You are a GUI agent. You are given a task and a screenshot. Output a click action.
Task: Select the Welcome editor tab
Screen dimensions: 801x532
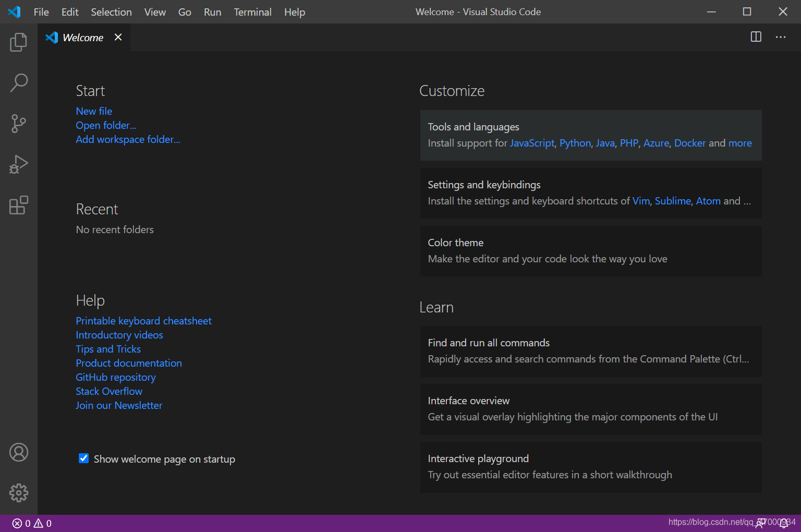[x=84, y=37]
